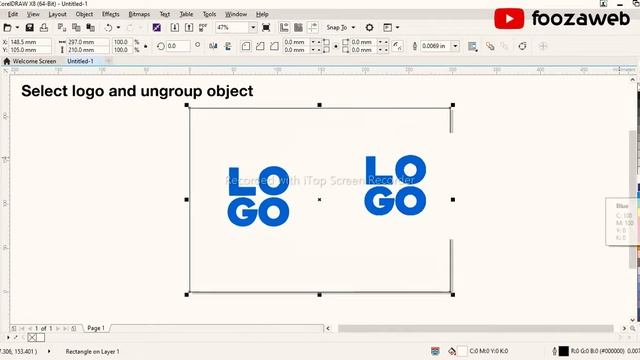Select the Chamfered corner option
This screenshot has height=360, width=640.
pyautogui.click(x=274, y=46)
